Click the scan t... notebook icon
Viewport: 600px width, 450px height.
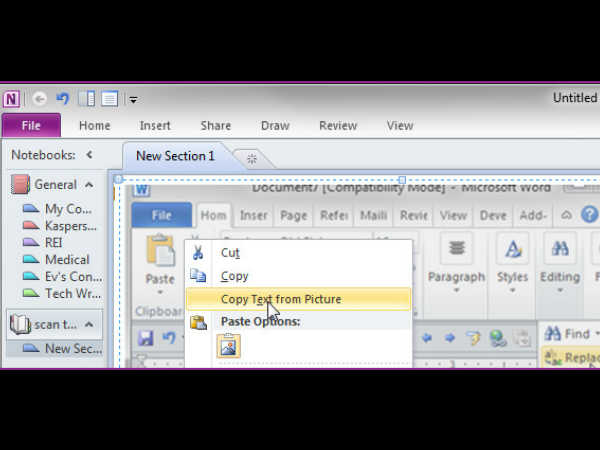[x=20, y=324]
